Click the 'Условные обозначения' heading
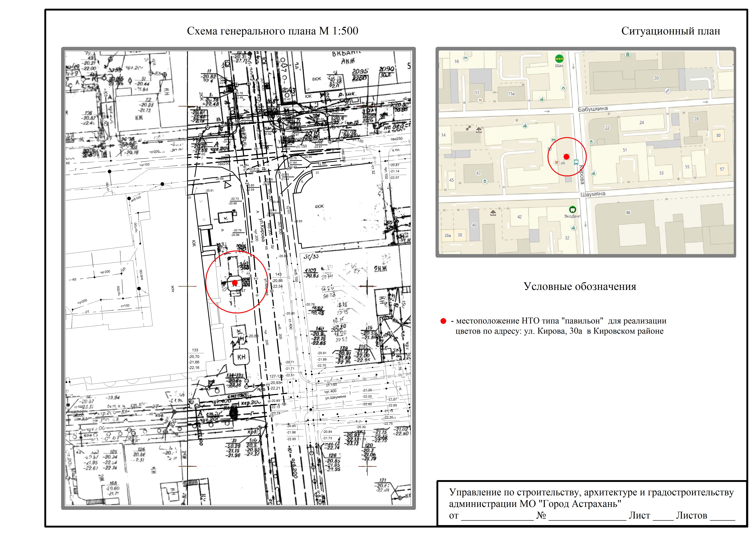756x535 pixels. (580, 286)
